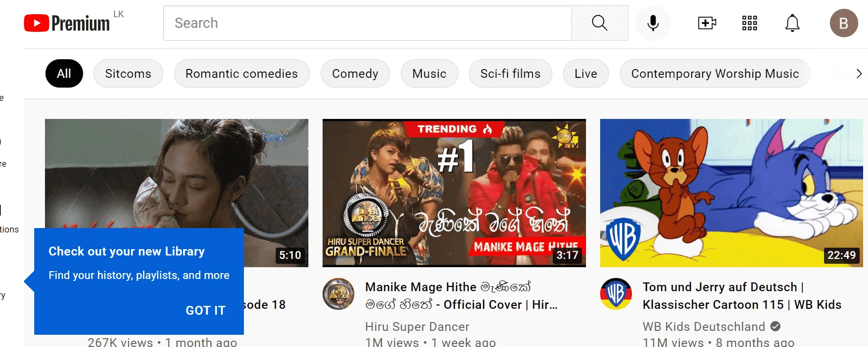Open WB Kids Deutschland channel avatar
This screenshot has height=347, width=868.
(x=616, y=294)
